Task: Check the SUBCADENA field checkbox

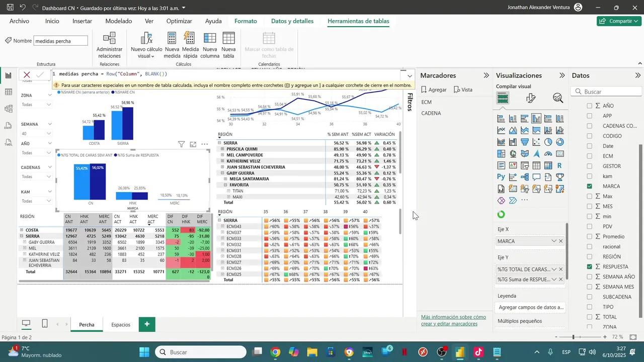Action: [590, 297]
